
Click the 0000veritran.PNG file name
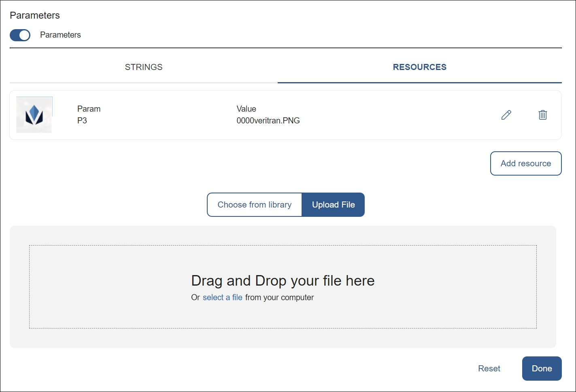point(268,121)
